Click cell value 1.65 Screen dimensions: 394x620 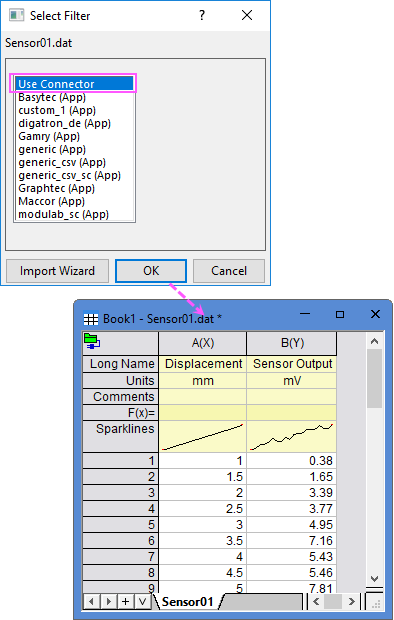(x=292, y=476)
